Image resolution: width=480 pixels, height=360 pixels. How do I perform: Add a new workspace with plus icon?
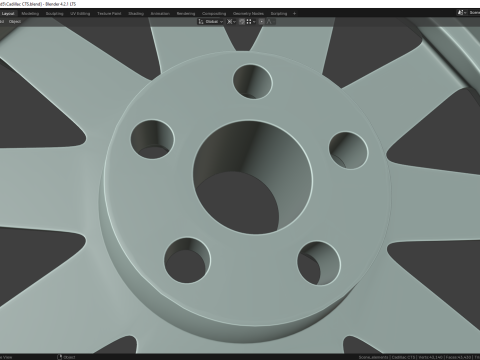point(294,14)
